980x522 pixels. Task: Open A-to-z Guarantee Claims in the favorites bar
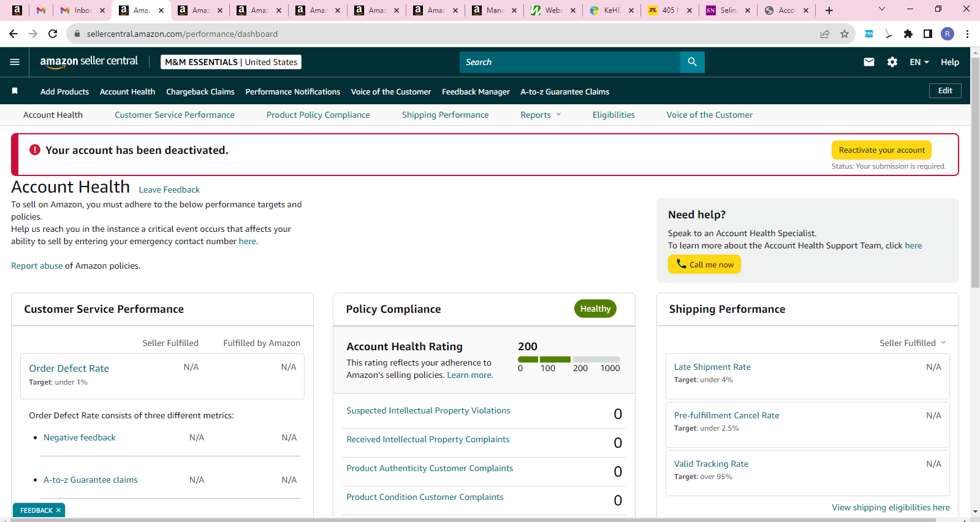565,91
